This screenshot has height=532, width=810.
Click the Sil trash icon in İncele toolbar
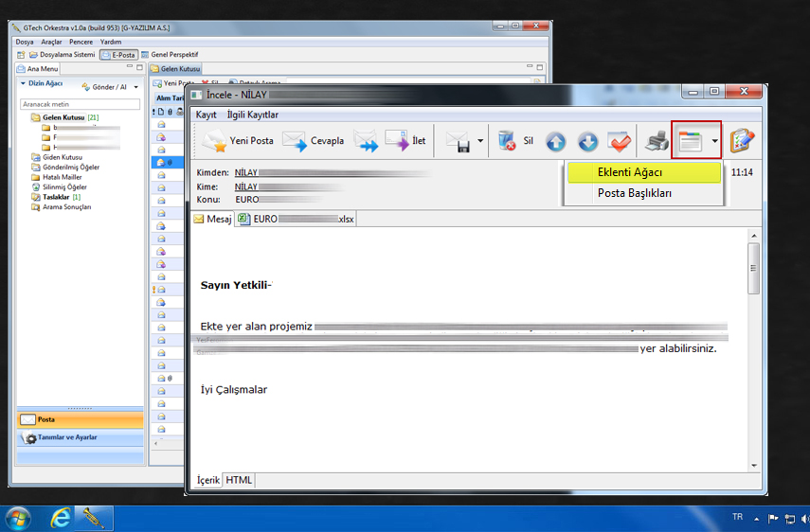507,141
